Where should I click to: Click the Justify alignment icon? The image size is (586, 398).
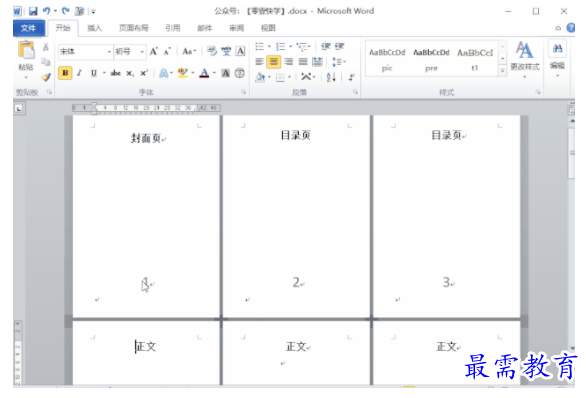(303, 61)
